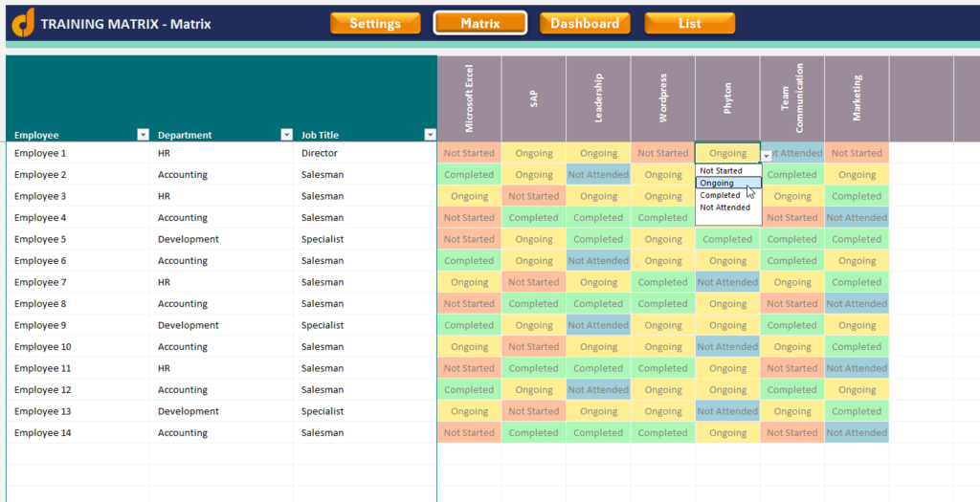Click Employee 6's Leadership Not Attended cell
Viewport: 980px width, 502px height.
coord(599,260)
